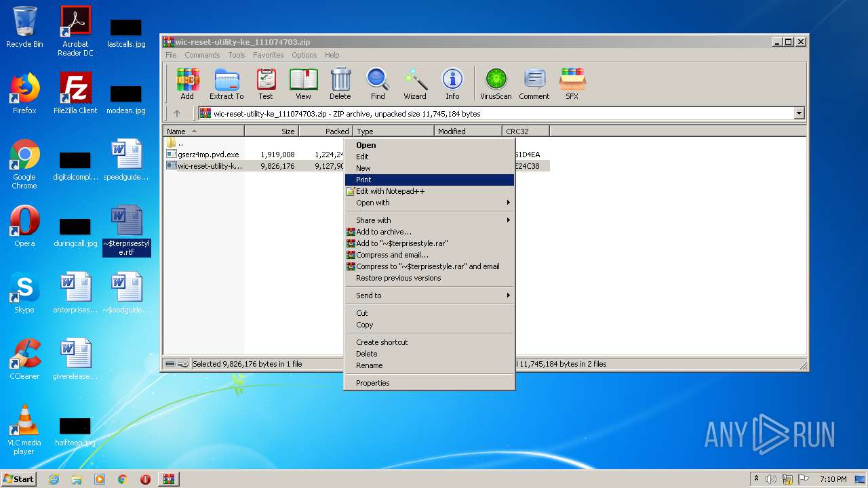The width and height of the screenshot is (868, 488).
Task: Choose Rename in the context menu
Action: [429, 365]
